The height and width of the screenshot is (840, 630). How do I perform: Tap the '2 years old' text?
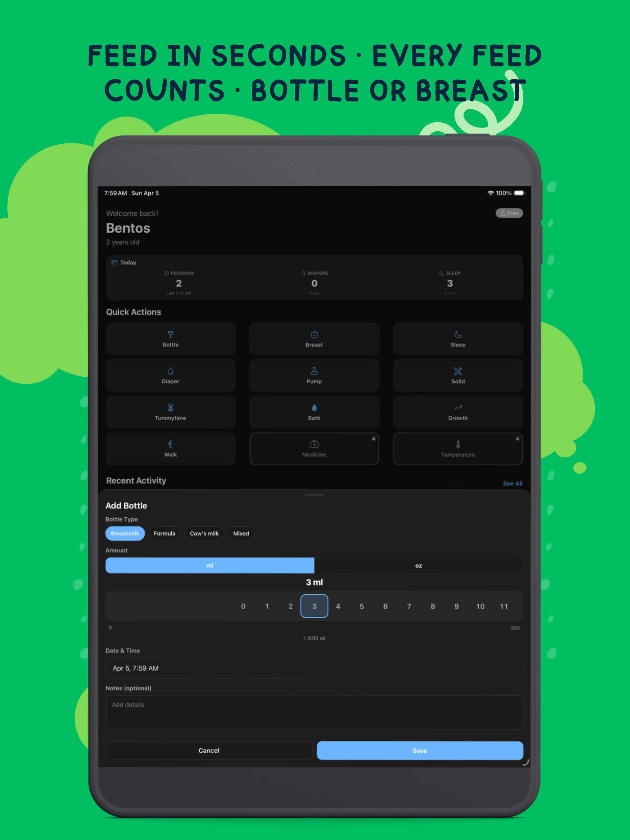click(123, 242)
